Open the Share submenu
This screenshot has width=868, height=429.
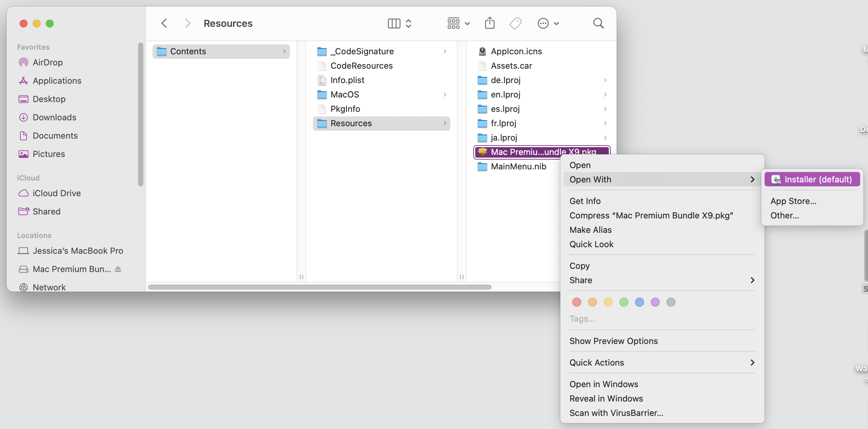click(x=662, y=280)
